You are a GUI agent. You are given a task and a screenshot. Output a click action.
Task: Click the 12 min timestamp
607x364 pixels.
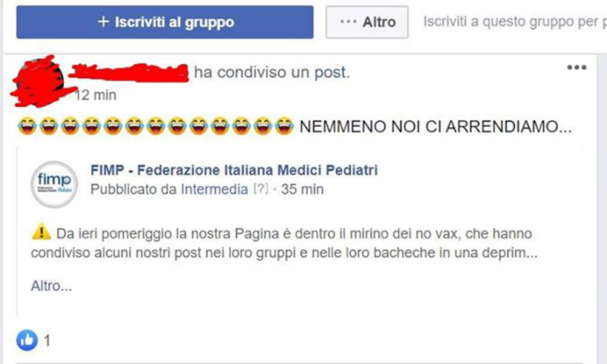pos(95,95)
